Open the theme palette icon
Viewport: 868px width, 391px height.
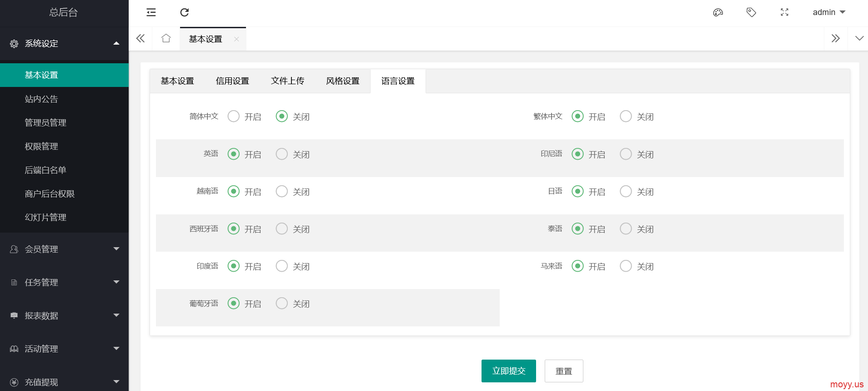point(718,12)
